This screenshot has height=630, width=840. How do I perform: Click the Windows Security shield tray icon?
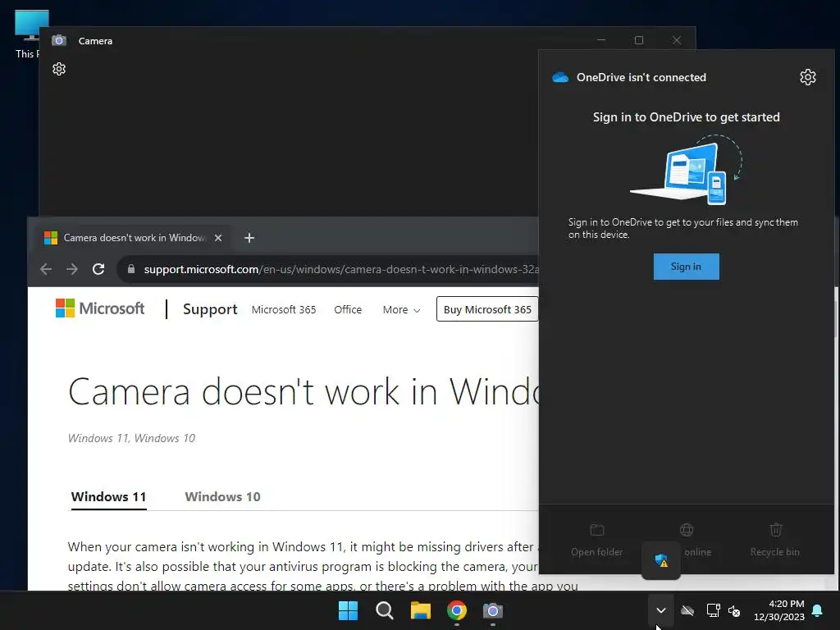click(x=661, y=560)
